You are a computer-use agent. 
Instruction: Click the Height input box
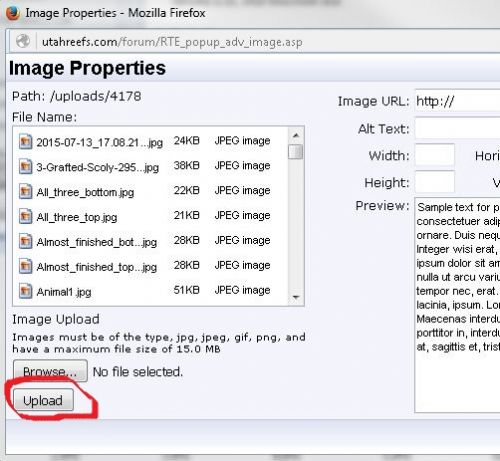coord(435,182)
